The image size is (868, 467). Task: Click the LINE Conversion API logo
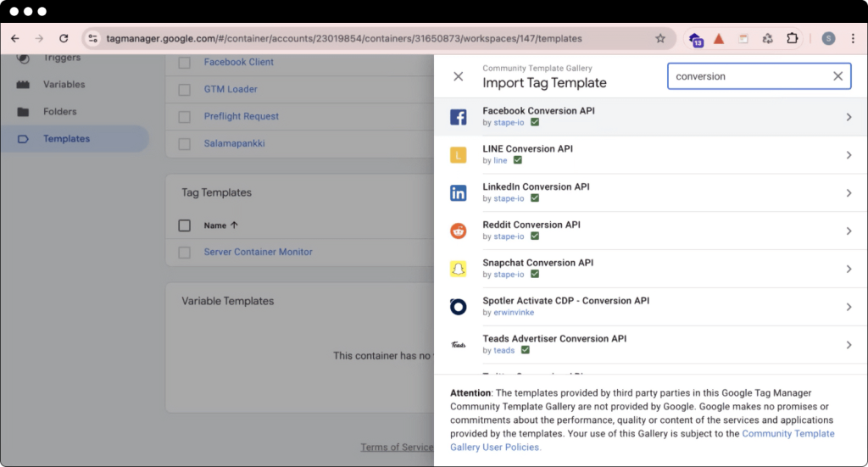click(459, 155)
